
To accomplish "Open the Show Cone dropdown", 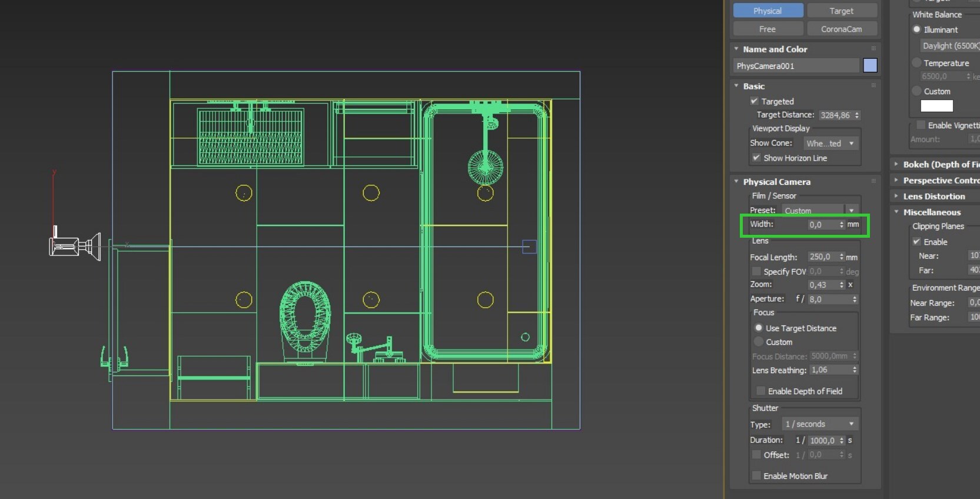I will click(830, 143).
